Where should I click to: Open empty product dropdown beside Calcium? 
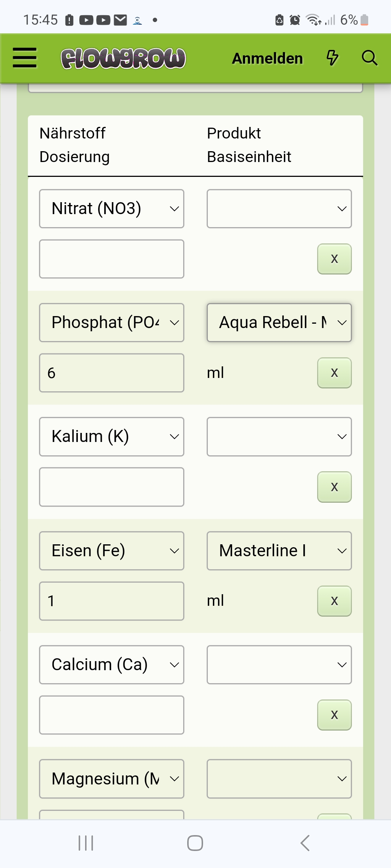(x=279, y=665)
